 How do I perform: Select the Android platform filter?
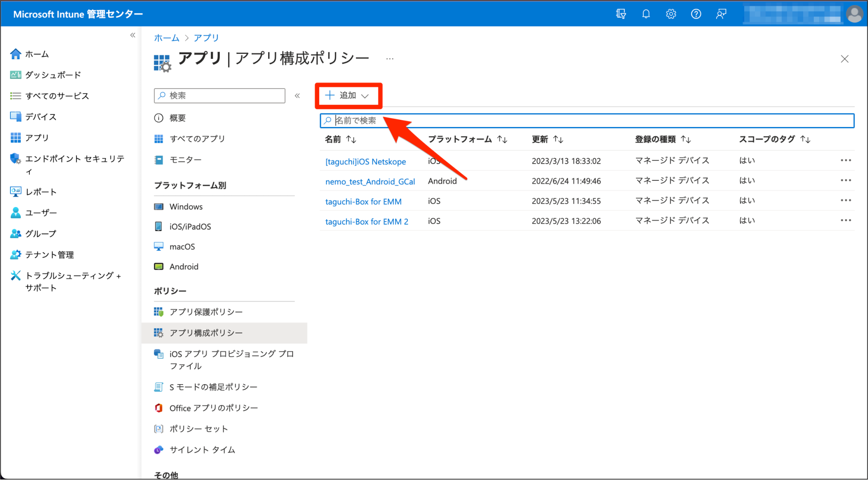183,266
